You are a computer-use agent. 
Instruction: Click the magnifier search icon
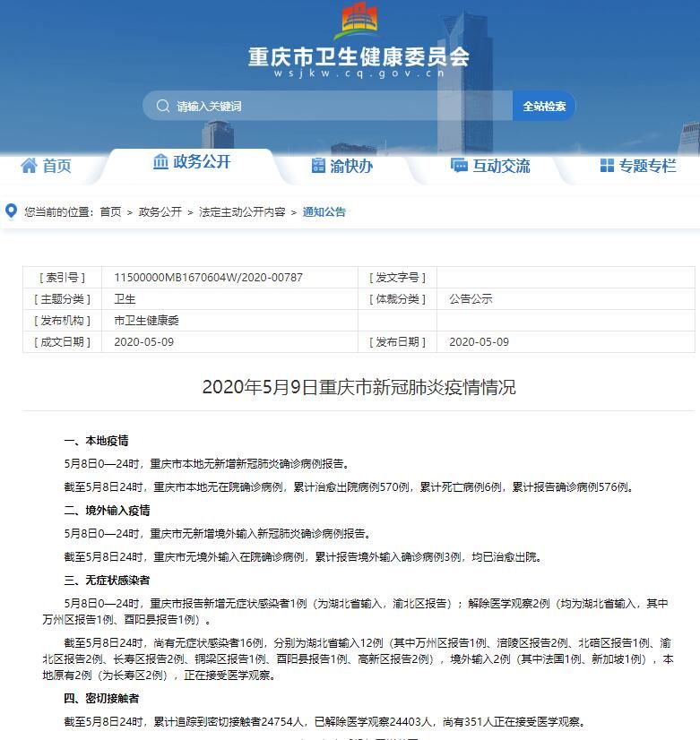[x=162, y=106]
